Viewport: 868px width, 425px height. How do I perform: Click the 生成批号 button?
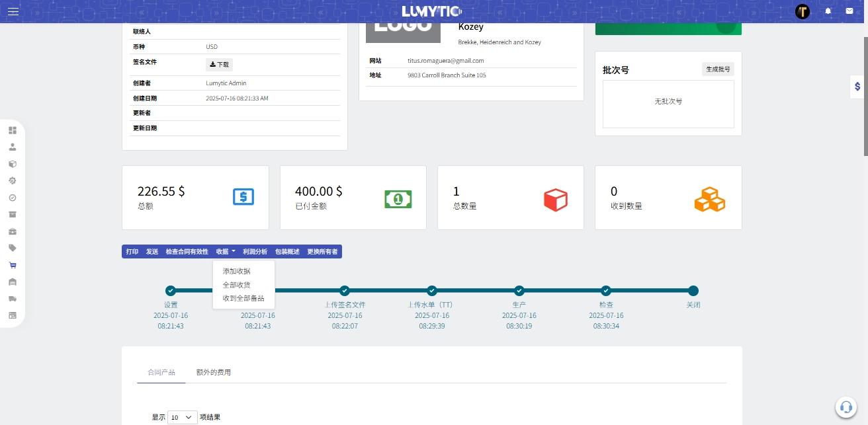(718, 69)
